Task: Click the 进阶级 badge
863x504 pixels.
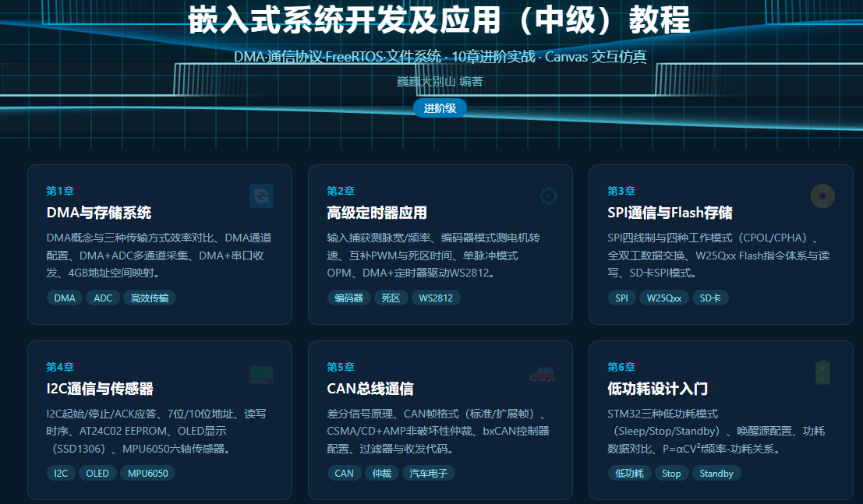Action: point(440,108)
